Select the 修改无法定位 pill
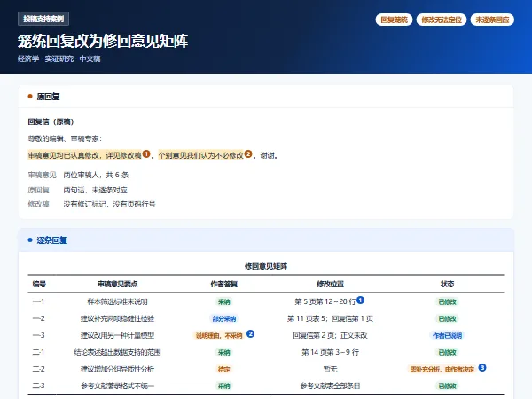The image size is (532, 399). 442,20
